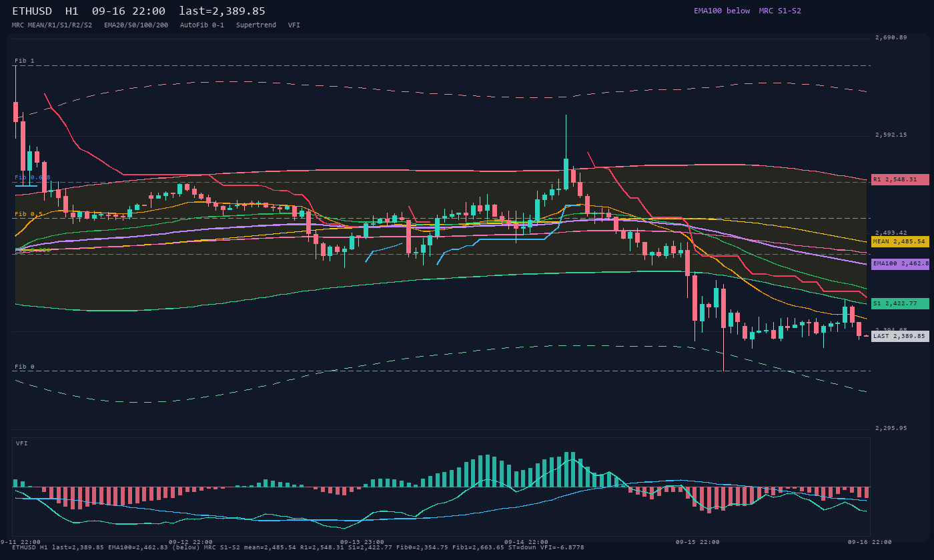
Task: Click the 'MRC S1-S2' status text at top right
Action: coord(780,11)
